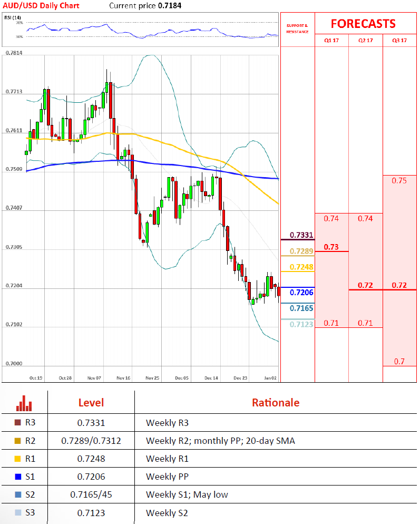Viewport: 420px width, 524px height.
Task: Click the Jan 02 date axis label
Action: [x=270, y=378]
